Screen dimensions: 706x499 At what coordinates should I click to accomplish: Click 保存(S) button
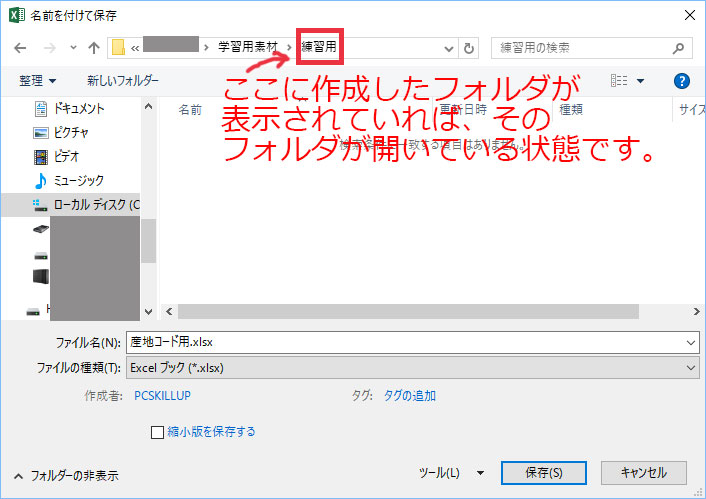click(543, 473)
